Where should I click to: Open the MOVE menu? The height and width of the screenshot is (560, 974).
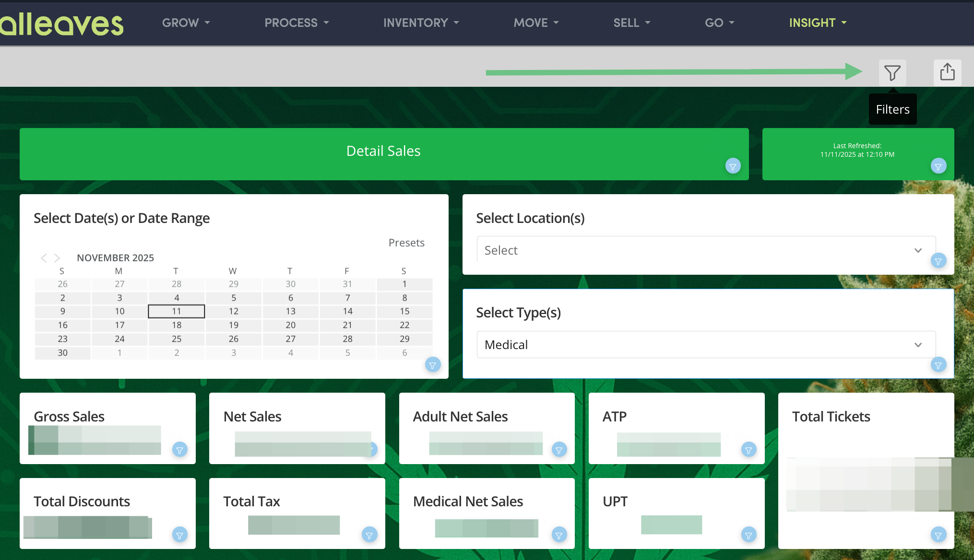[536, 23]
